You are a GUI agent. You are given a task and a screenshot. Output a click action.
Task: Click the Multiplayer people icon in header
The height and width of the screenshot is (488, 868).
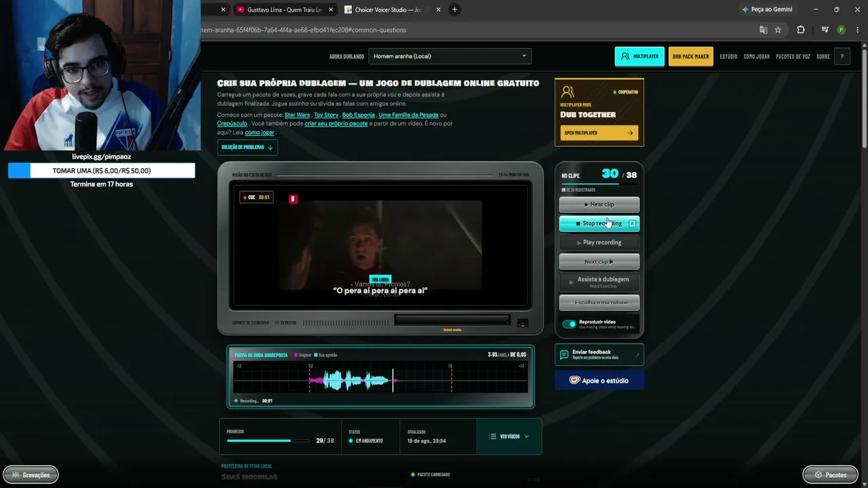coord(625,56)
